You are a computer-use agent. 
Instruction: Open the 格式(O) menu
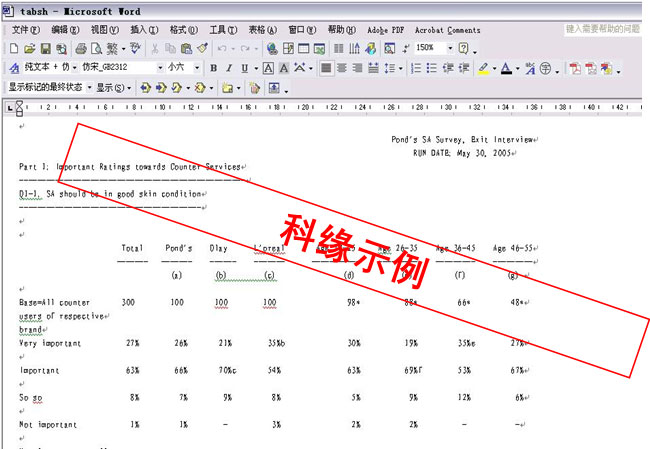(184, 30)
